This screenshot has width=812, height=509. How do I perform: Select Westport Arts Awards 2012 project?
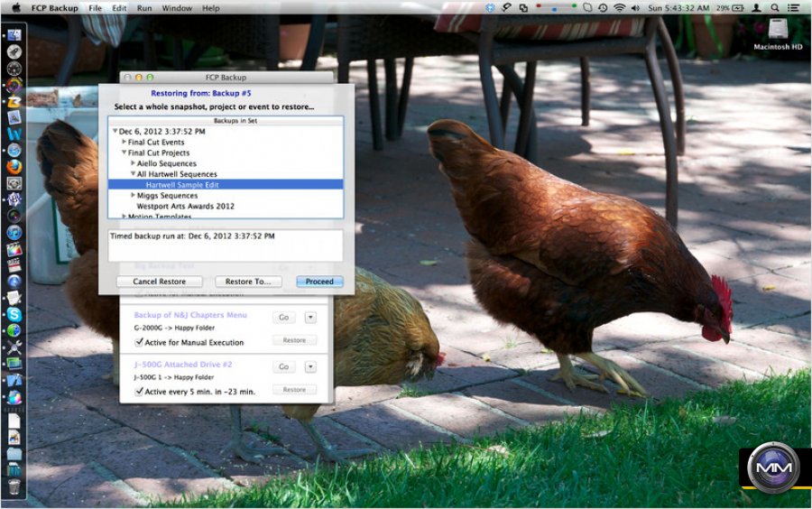185,207
